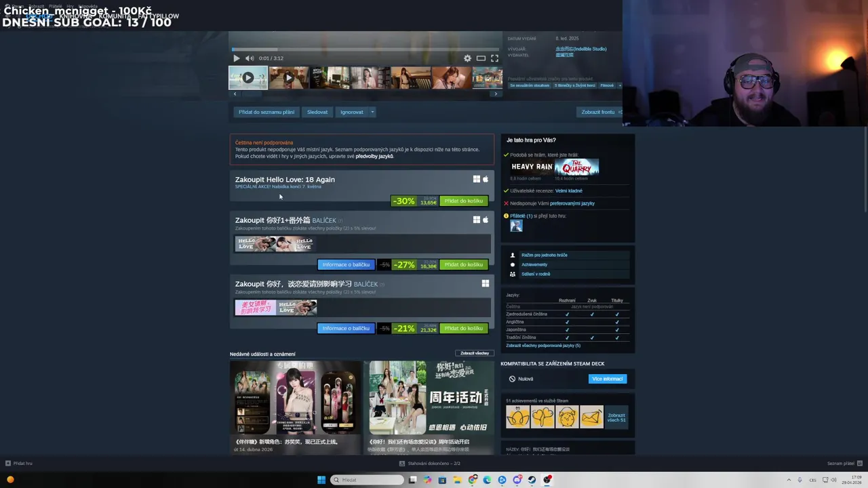Click Zobrazit všechny events button
868x488 pixels.
475,353
